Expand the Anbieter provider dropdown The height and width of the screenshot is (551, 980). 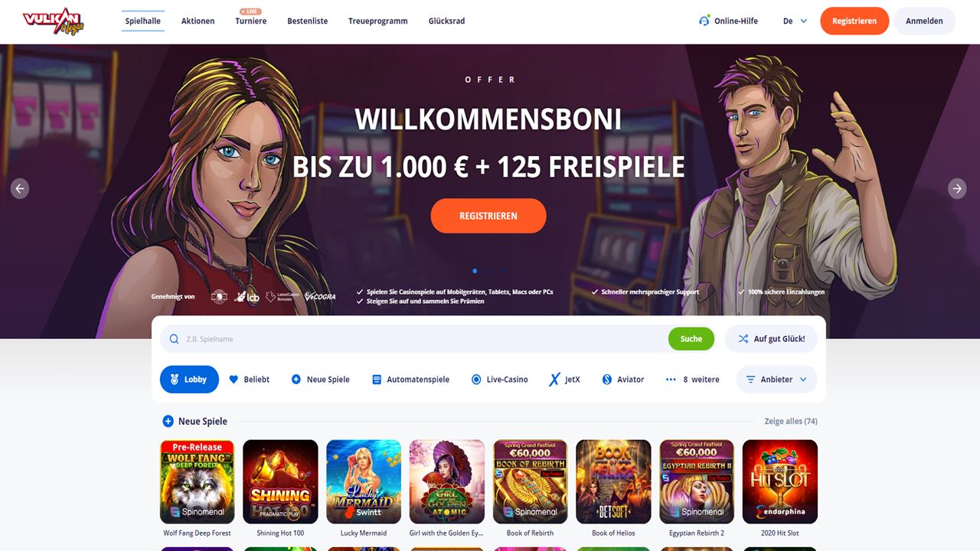776,380
